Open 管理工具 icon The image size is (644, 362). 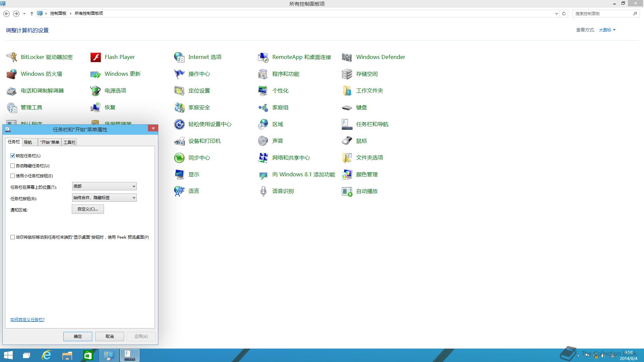click(12, 108)
